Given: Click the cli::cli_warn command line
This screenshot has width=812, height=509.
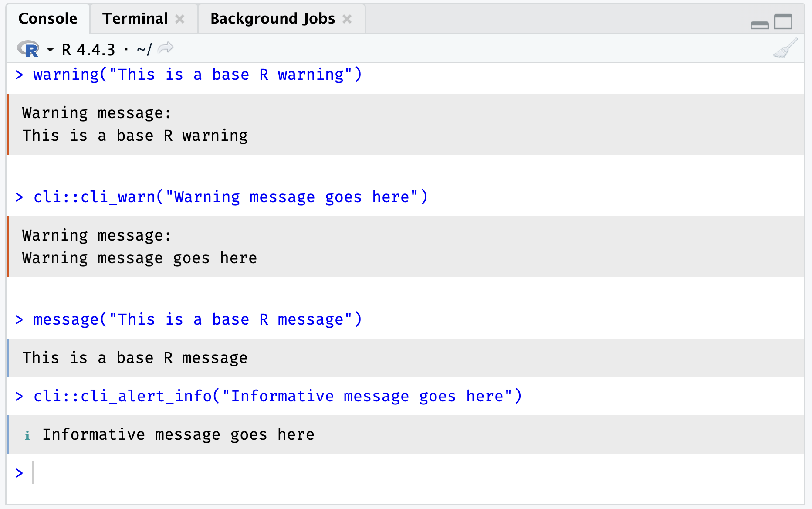Looking at the screenshot, I should click(230, 197).
